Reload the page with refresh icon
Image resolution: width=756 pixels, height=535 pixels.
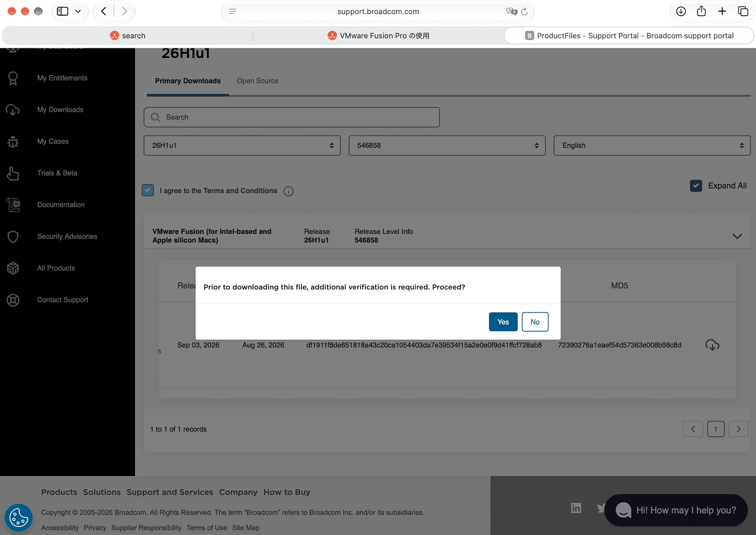click(525, 11)
